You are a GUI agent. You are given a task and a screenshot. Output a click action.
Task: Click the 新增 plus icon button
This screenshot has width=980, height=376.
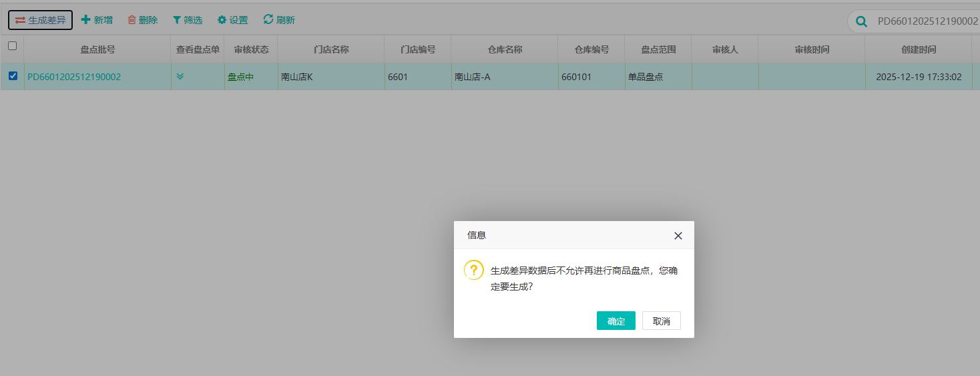pos(97,20)
